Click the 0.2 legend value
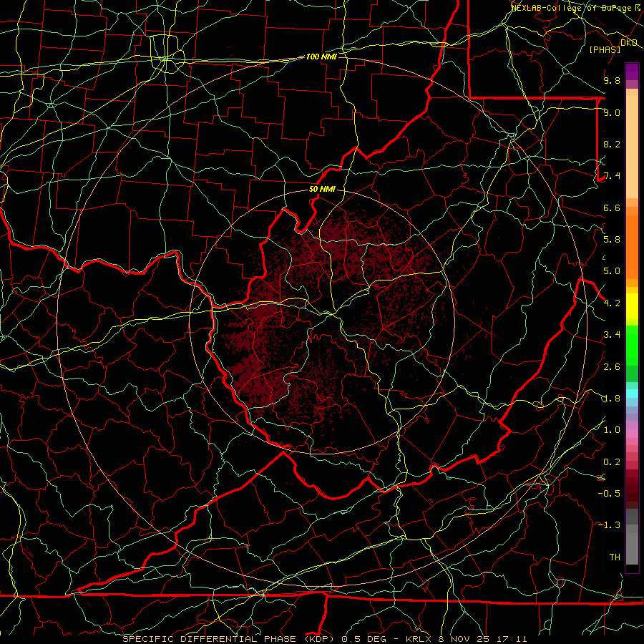The image size is (644, 644). [x=612, y=462]
